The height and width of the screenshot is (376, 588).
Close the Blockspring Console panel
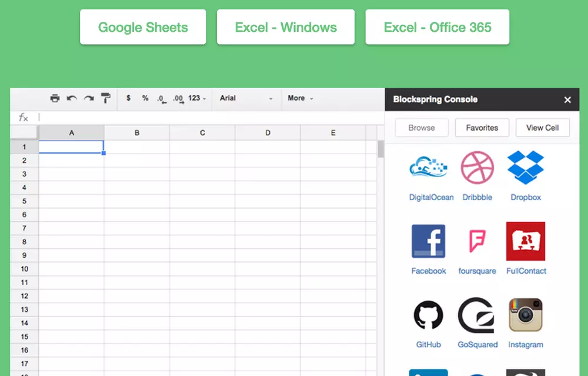pyautogui.click(x=567, y=100)
